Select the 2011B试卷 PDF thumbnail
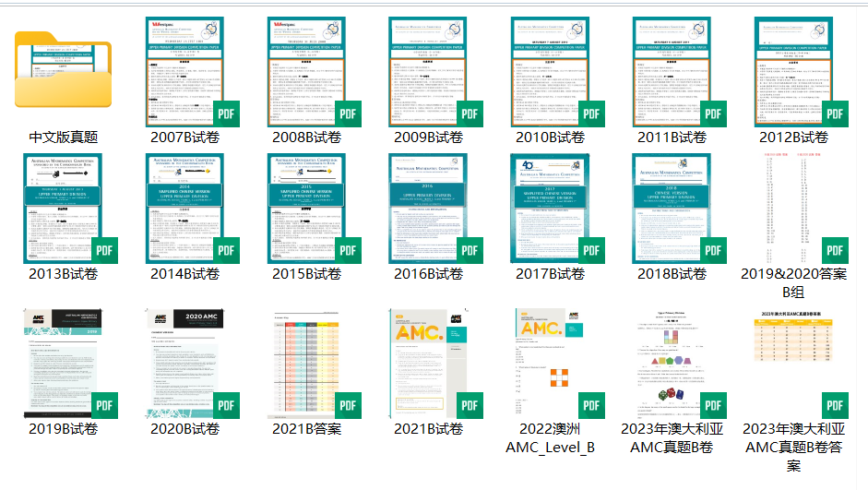The width and height of the screenshot is (868, 490). pyautogui.click(x=679, y=72)
